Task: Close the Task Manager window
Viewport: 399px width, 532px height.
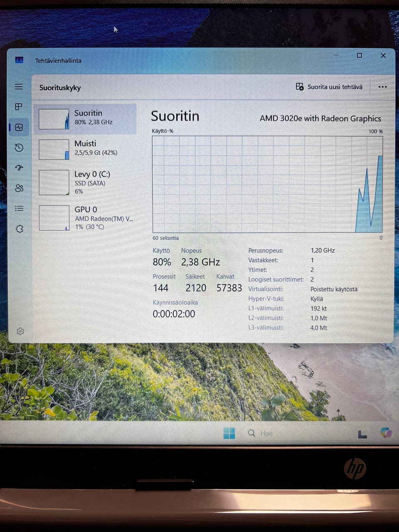Action: [383, 55]
